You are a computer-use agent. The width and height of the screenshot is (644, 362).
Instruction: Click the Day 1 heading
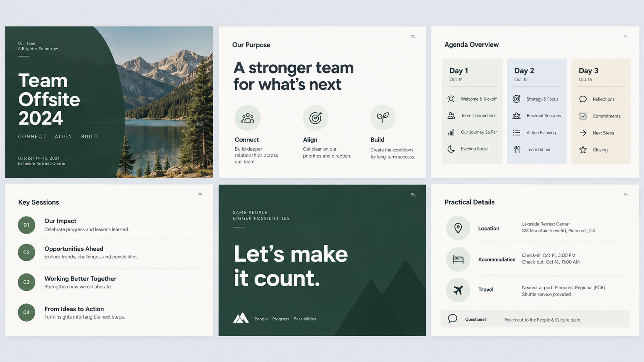tap(459, 71)
